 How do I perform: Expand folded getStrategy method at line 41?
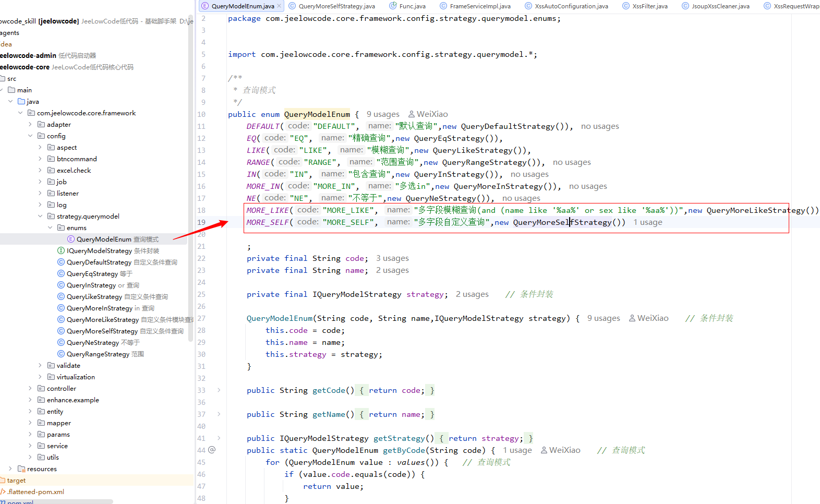click(x=219, y=438)
